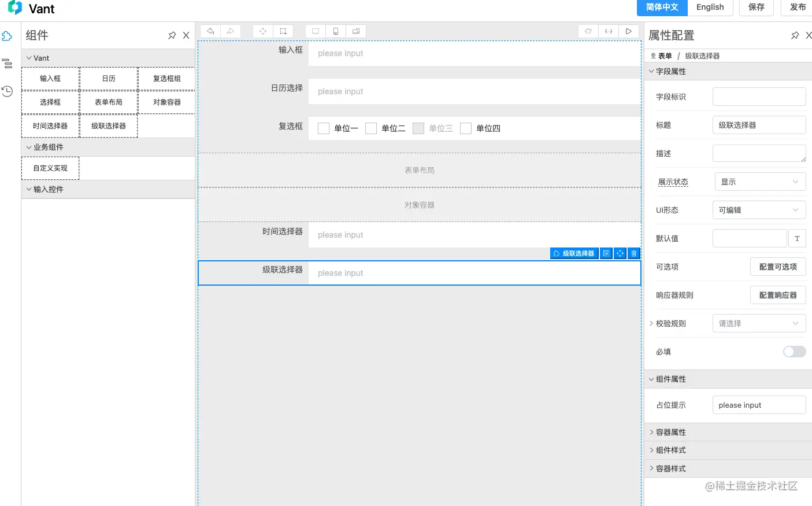Check the 单位一 checkbox
Viewport: 812px width, 506px height.
click(324, 128)
